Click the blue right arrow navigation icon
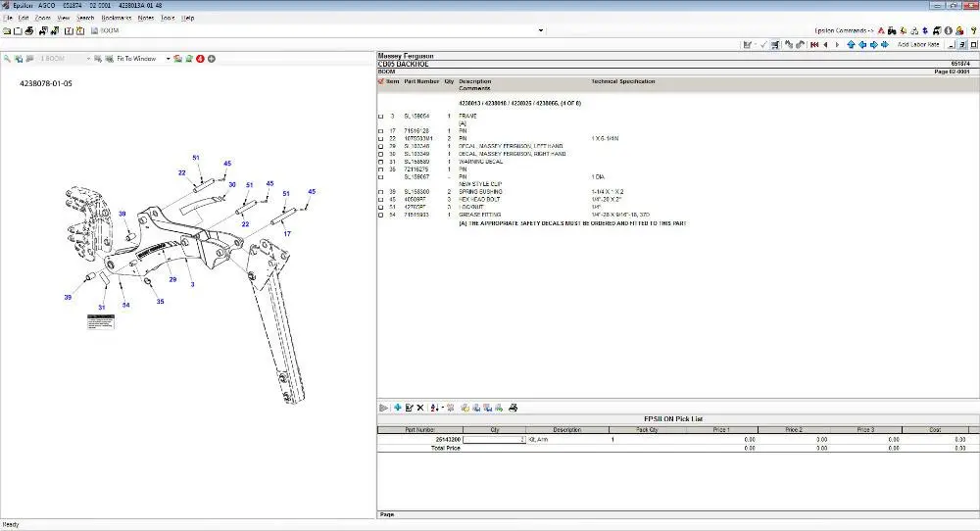The height and width of the screenshot is (531, 980). (874, 45)
